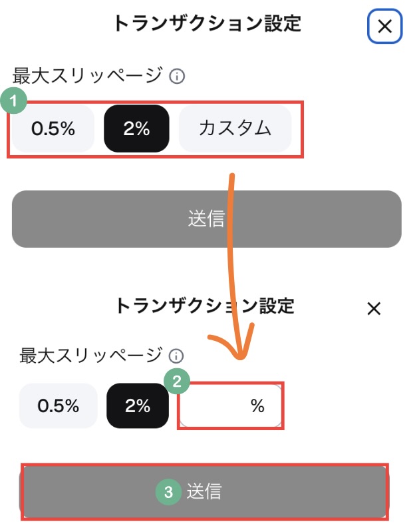Screen dimensions: 419x532
Task: Click the info icon in upper panel
Action: point(177,77)
